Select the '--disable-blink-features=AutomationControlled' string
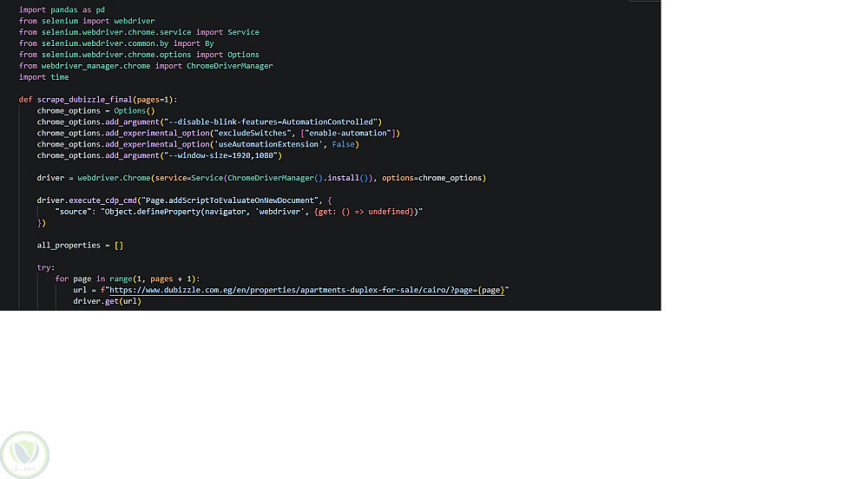Viewport: 868px width, 479px height. tap(271, 121)
